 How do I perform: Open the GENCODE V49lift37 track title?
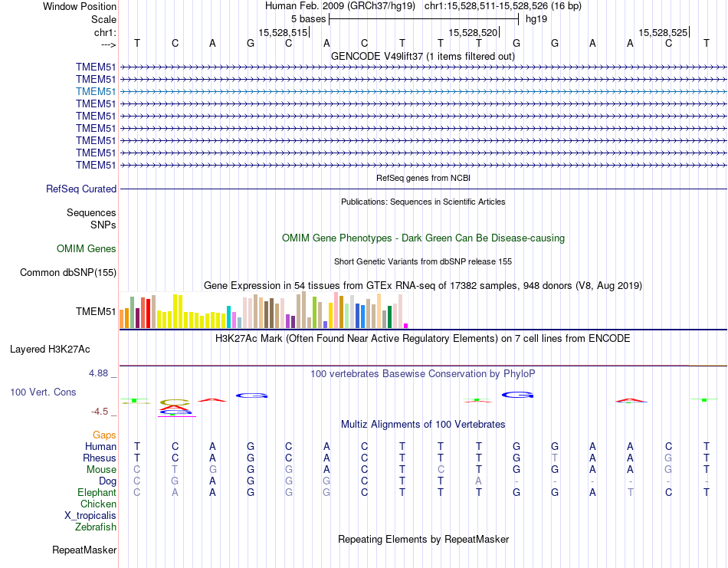click(x=422, y=56)
